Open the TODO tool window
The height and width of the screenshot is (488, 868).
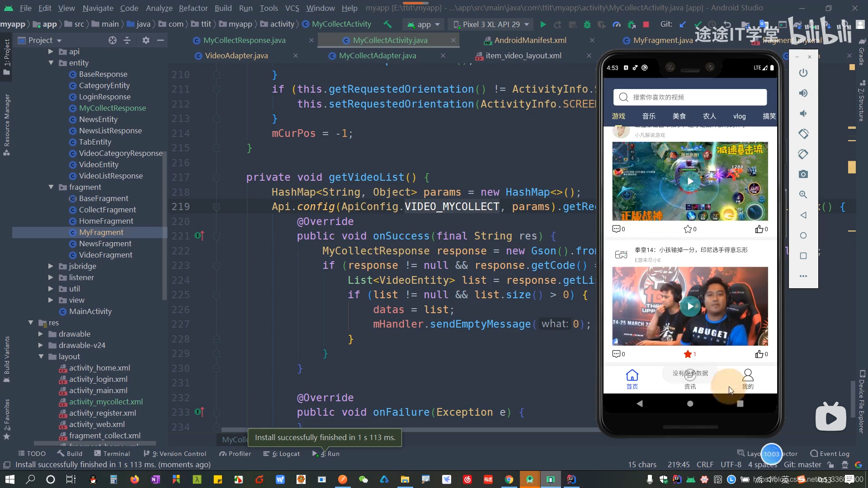(x=32, y=454)
